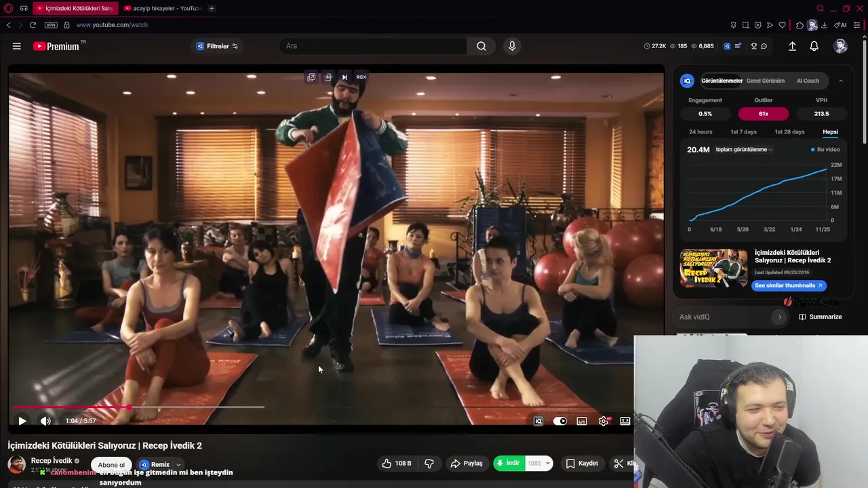
Task: Open a new browser tab
Action: click(x=212, y=8)
